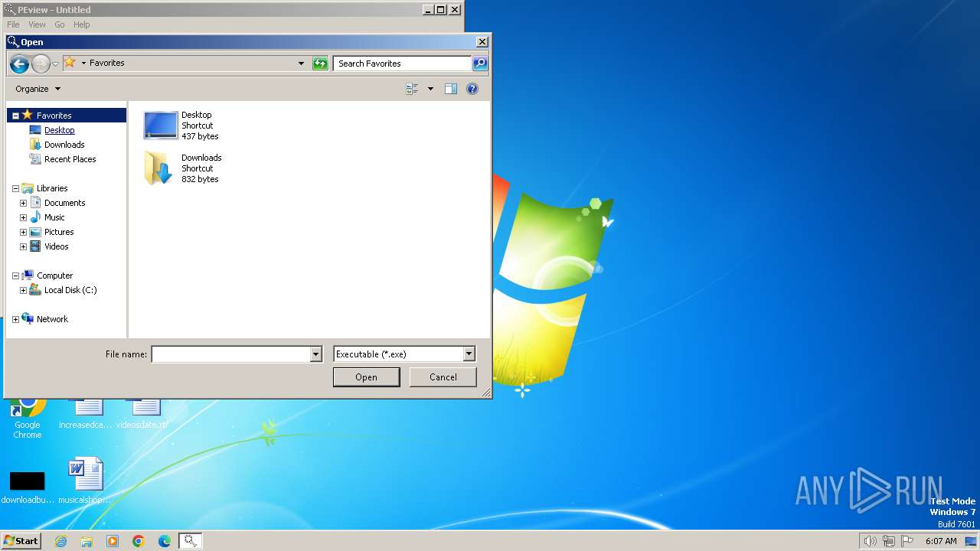The width and height of the screenshot is (980, 551).
Task: Expand the Documents library node
Action: [x=23, y=203]
